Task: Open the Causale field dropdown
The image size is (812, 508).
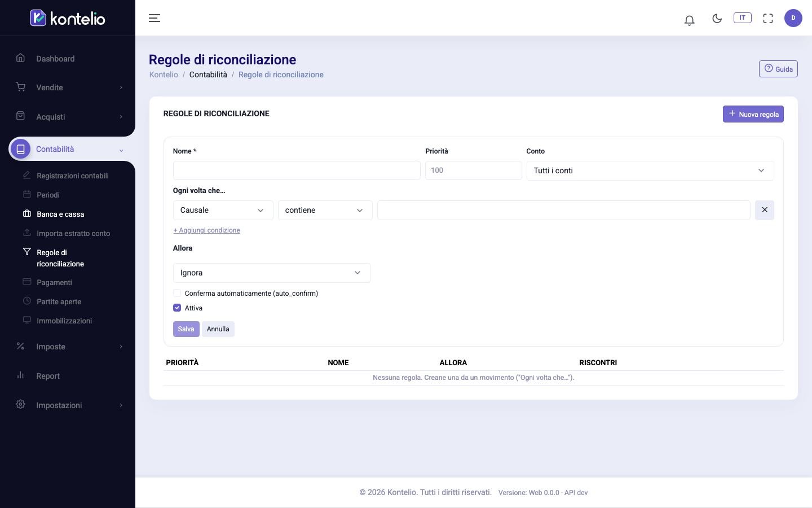Action: coord(223,210)
